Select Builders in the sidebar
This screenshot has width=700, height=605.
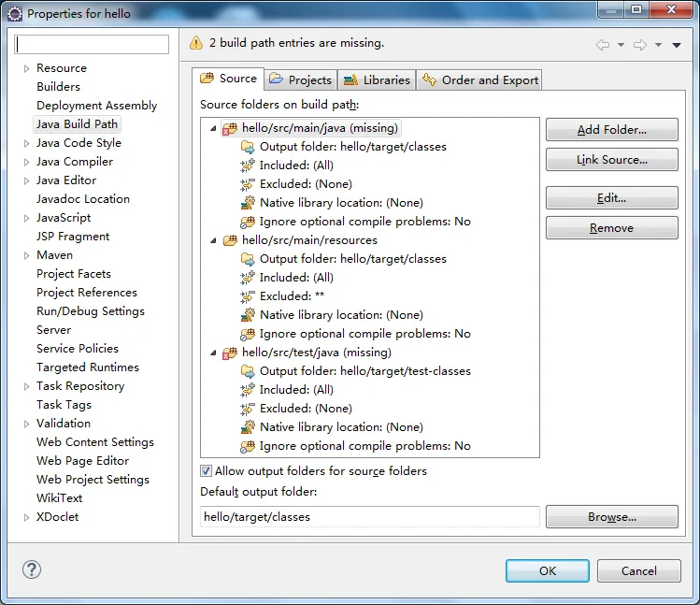pos(59,87)
